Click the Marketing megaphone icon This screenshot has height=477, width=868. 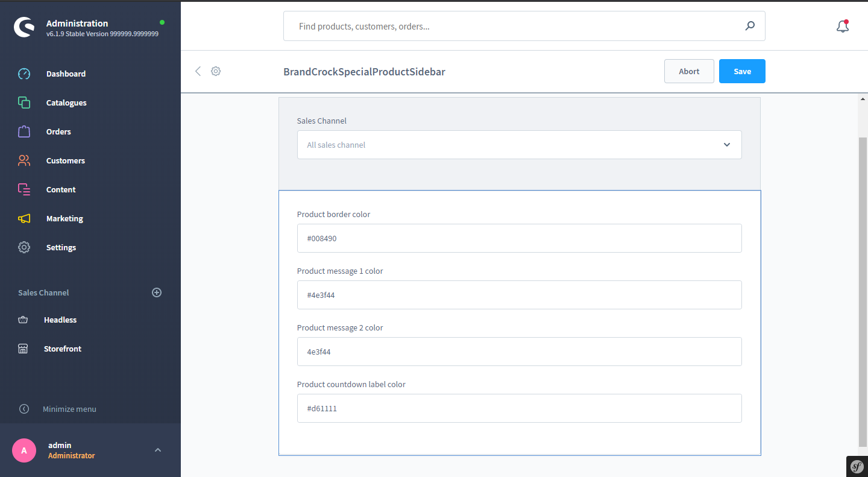(24, 218)
